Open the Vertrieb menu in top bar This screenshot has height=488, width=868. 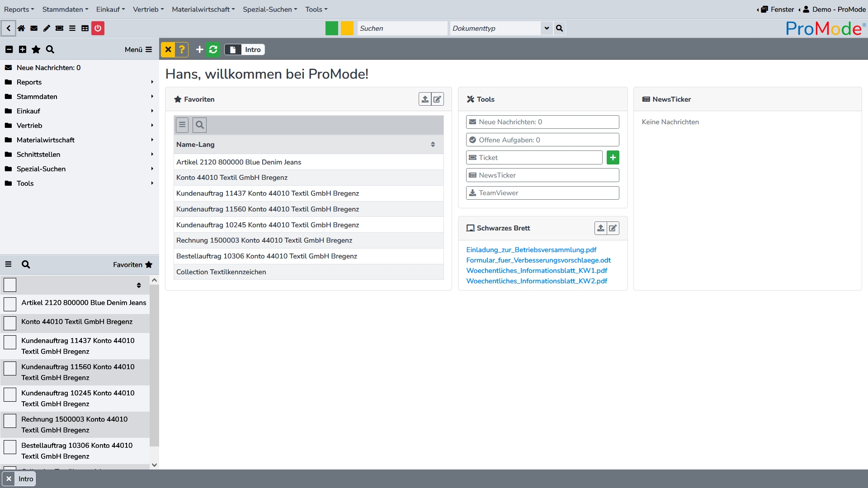point(148,9)
